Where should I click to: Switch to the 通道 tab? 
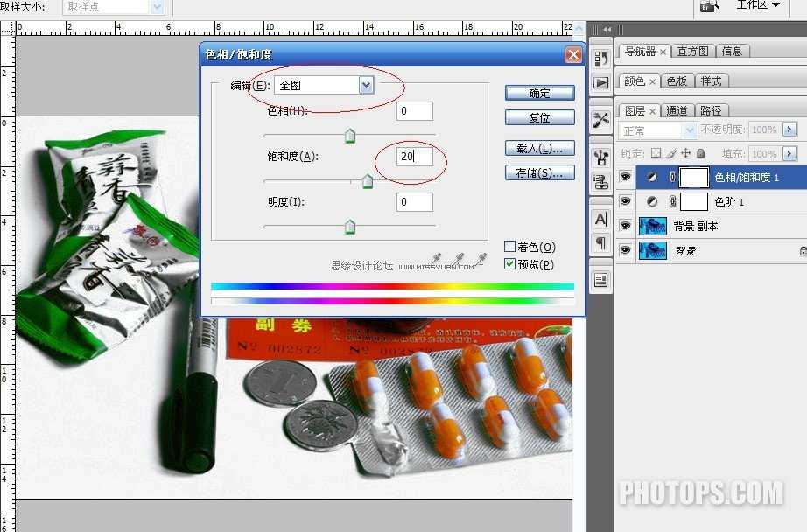coord(677,110)
